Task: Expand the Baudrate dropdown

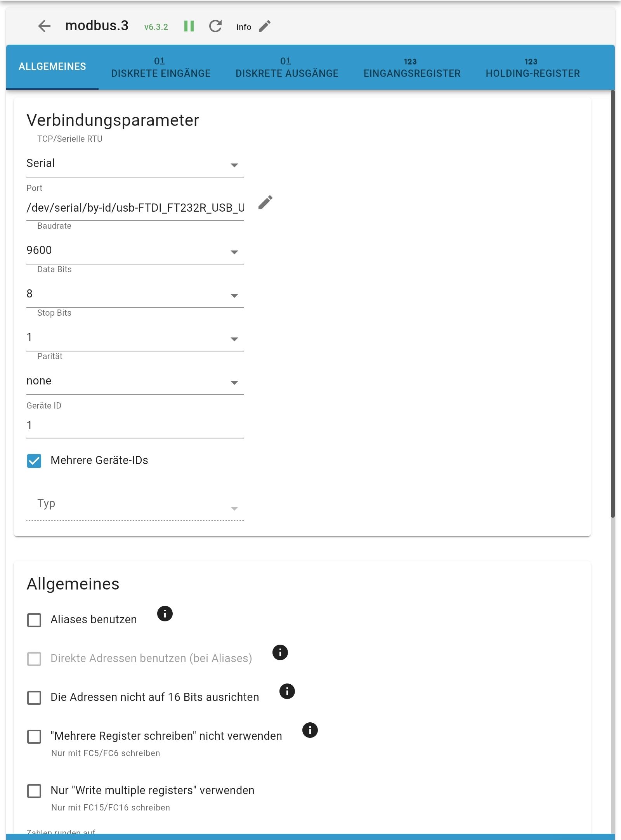Action: 135,251
